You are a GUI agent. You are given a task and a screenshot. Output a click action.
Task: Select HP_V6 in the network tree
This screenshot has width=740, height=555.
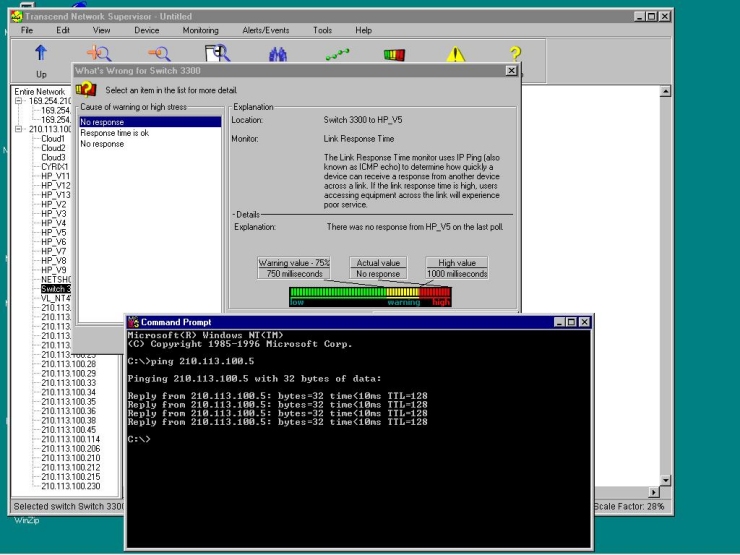pyautogui.click(x=53, y=242)
